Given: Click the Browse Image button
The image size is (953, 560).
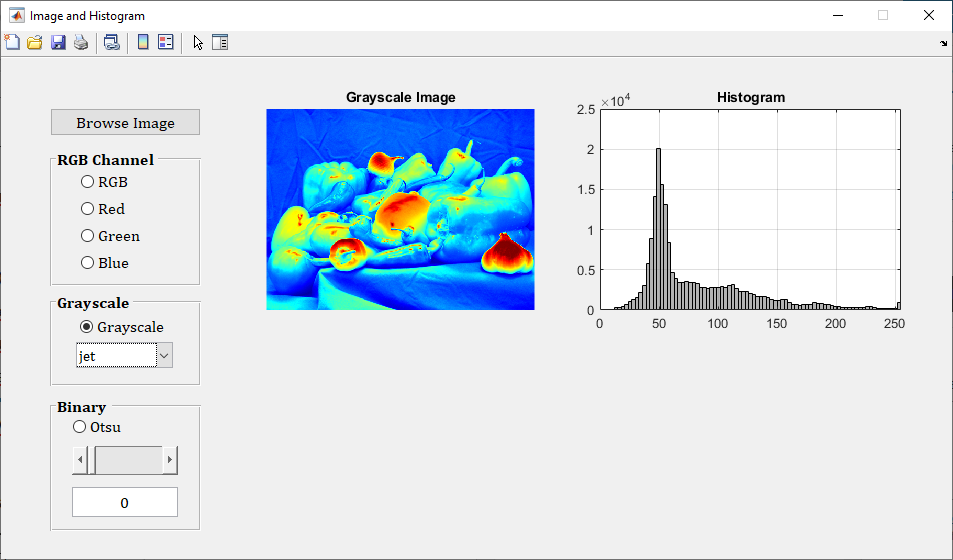Looking at the screenshot, I should (125, 122).
